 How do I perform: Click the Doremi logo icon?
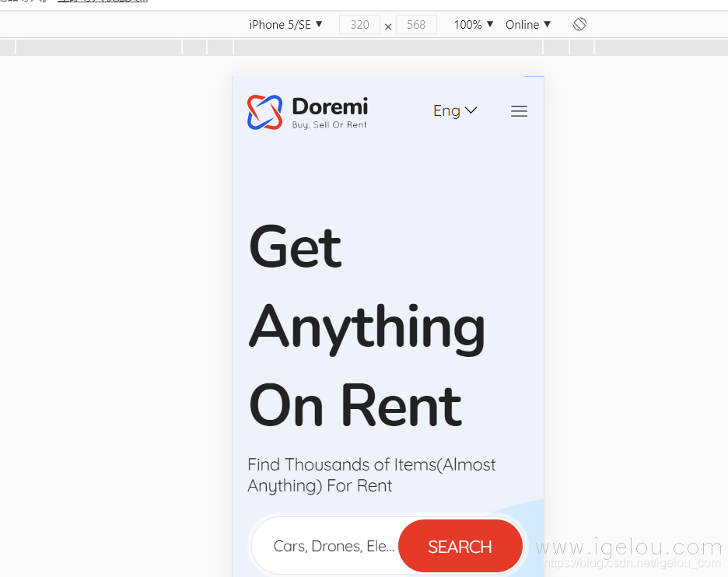click(x=264, y=112)
